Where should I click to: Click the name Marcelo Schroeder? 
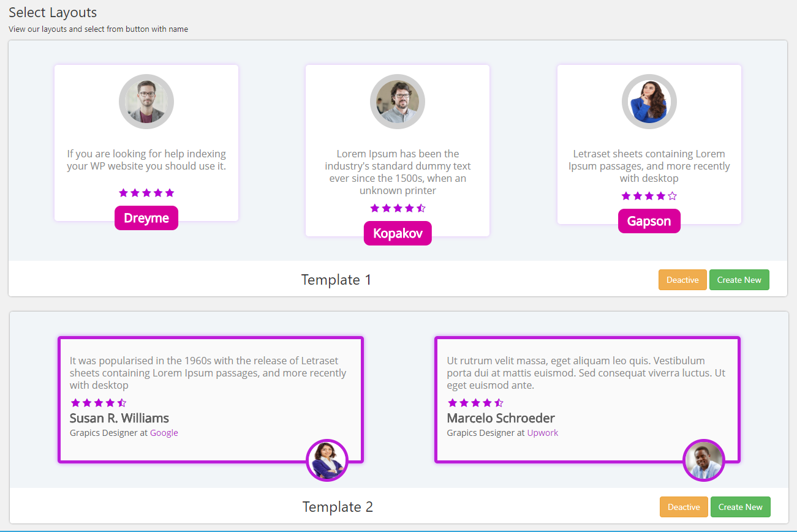point(501,418)
